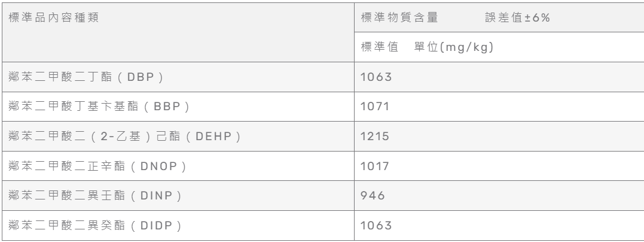The width and height of the screenshot is (644, 242).
Task: Select the DNOP value 1017
Action: 374,166
